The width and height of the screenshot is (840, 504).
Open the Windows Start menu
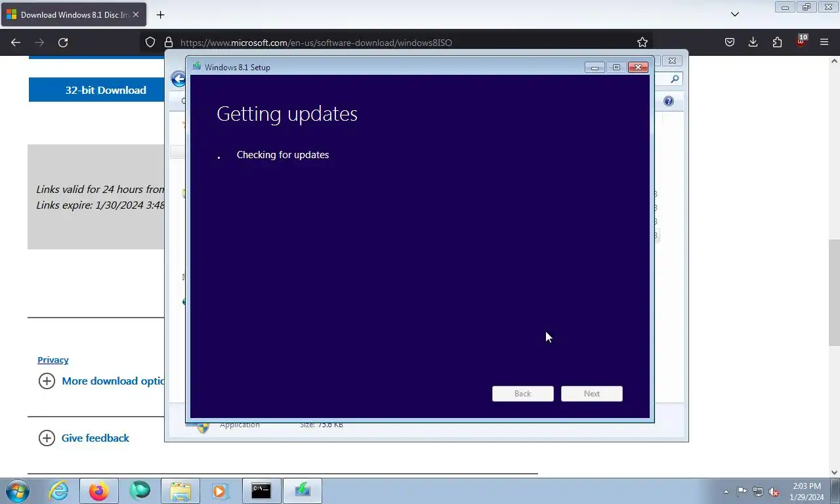[18, 490]
